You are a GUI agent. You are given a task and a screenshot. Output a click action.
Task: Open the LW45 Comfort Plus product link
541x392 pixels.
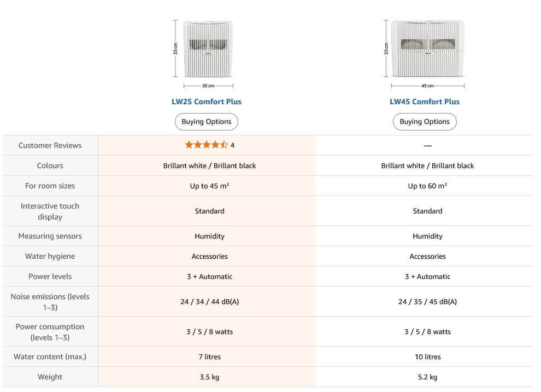pyautogui.click(x=425, y=102)
